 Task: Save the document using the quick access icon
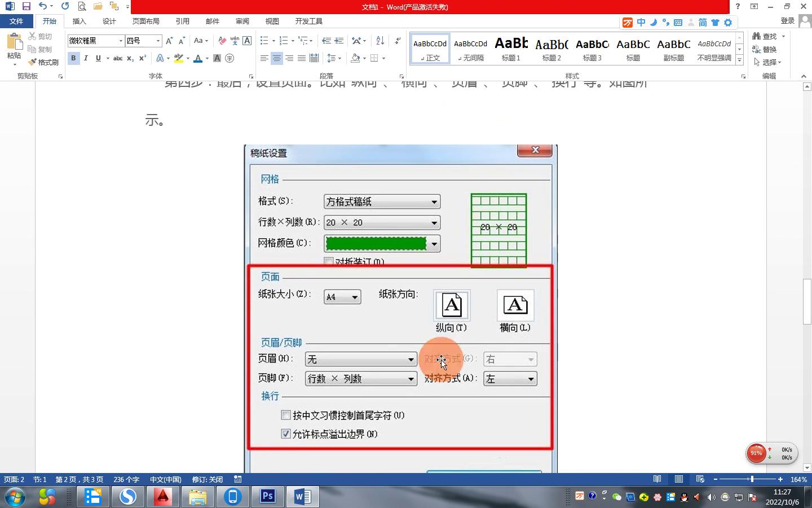26,6
